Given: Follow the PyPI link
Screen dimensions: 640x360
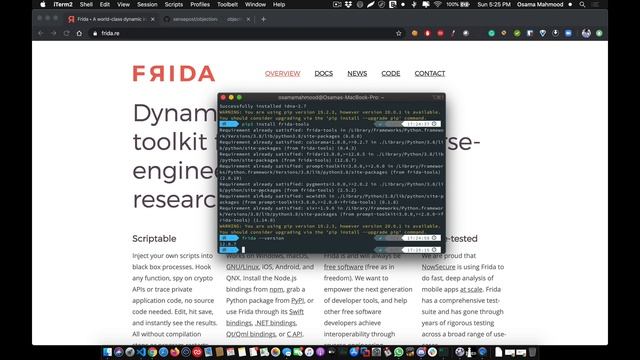Looking at the screenshot, I should click(298, 300).
